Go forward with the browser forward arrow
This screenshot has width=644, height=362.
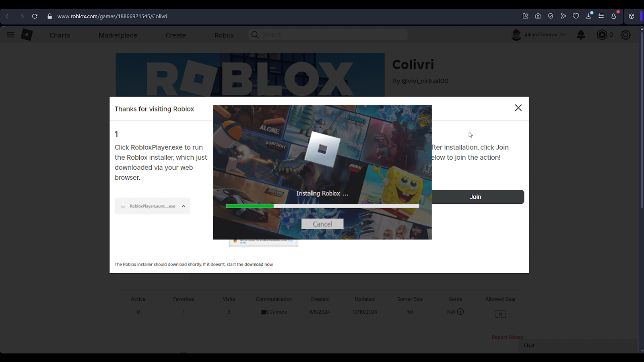click(22, 16)
